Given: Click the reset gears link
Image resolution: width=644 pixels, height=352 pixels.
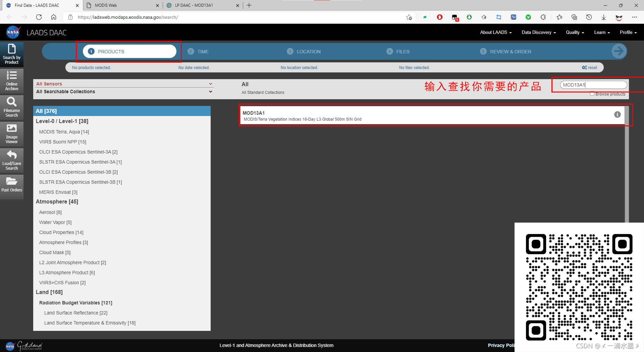Looking at the screenshot, I should point(589,68).
